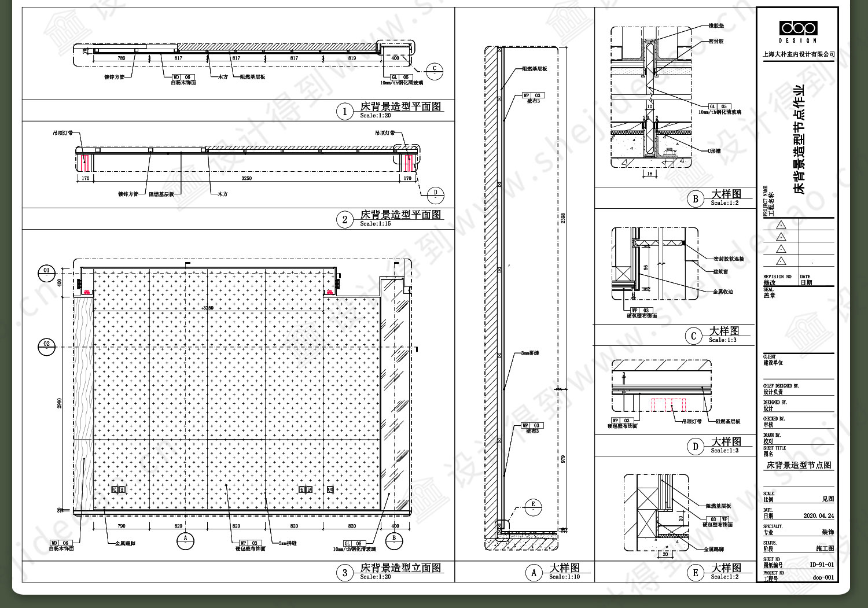
Task: Select the project number dop-001
Action: point(823,577)
